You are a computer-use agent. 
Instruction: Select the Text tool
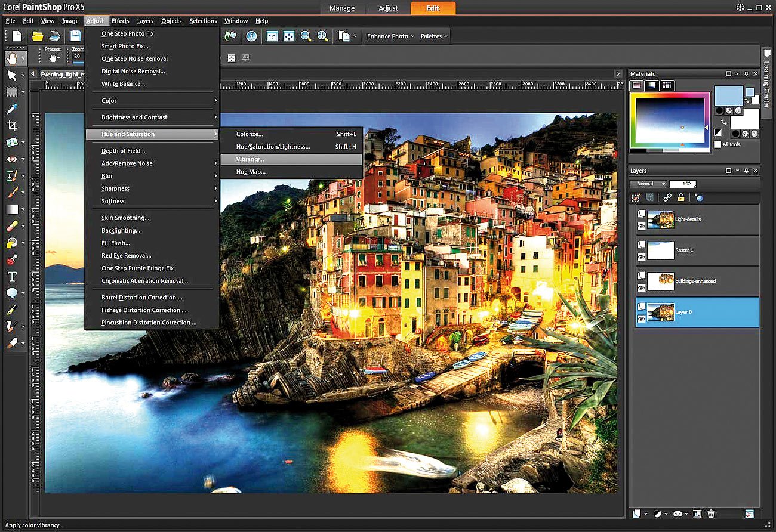click(x=11, y=277)
